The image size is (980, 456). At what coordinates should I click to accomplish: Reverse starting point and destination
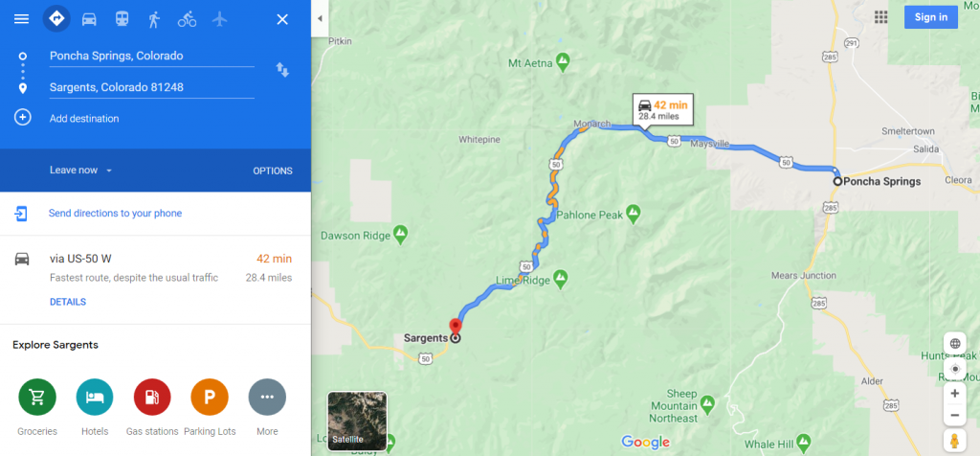click(x=282, y=69)
